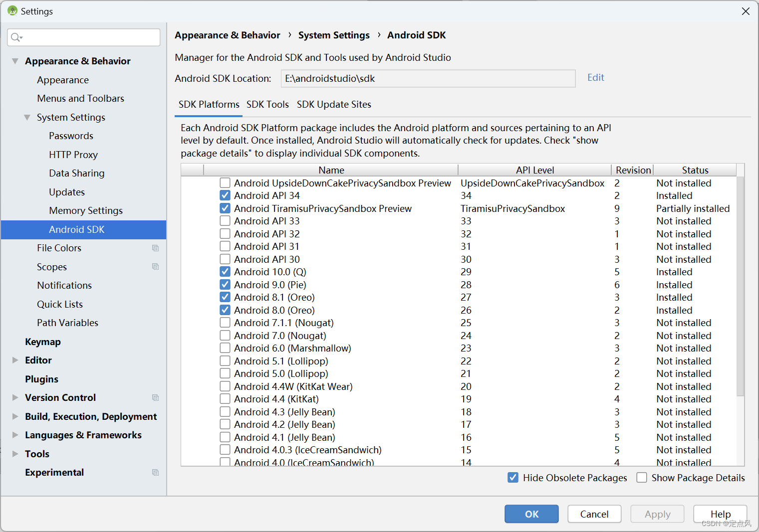
Task: Sort table by Name column header
Action: (x=331, y=170)
